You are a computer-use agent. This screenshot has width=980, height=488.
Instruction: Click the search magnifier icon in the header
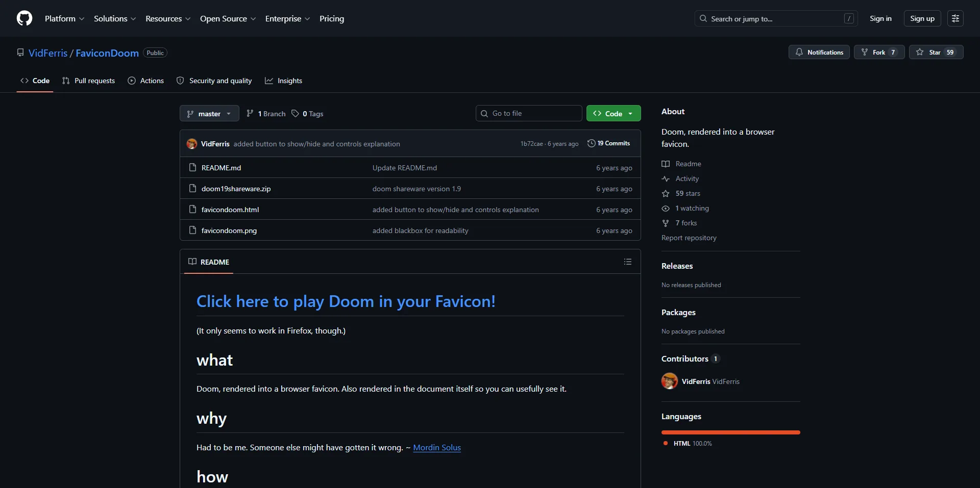[x=703, y=18]
